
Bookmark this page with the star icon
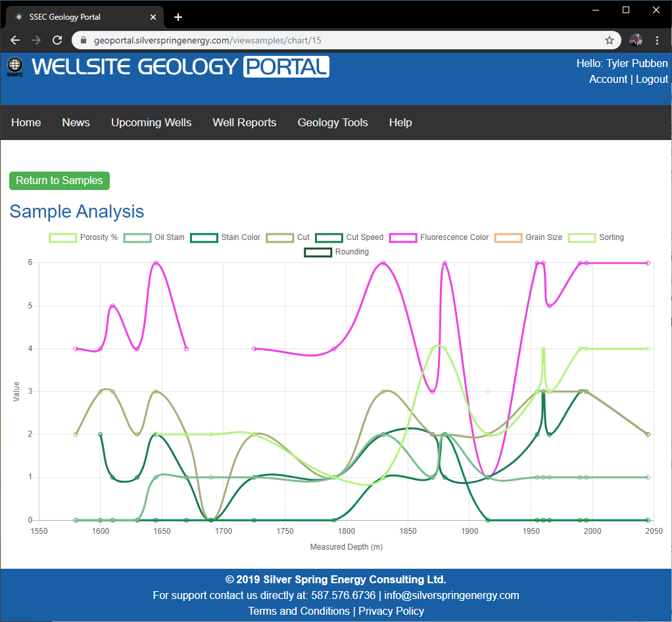tap(610, 40)
